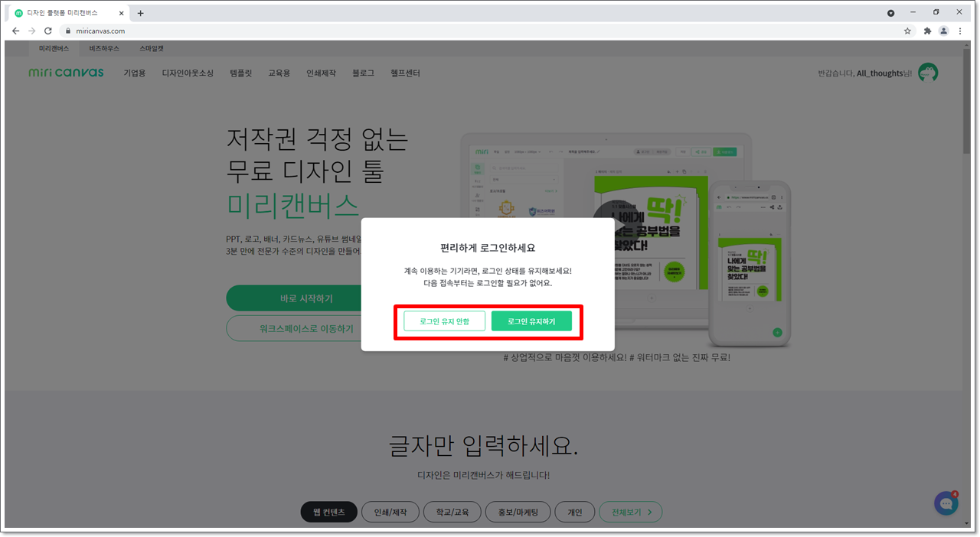Select 학교/교육 category chip

[452, 512]
